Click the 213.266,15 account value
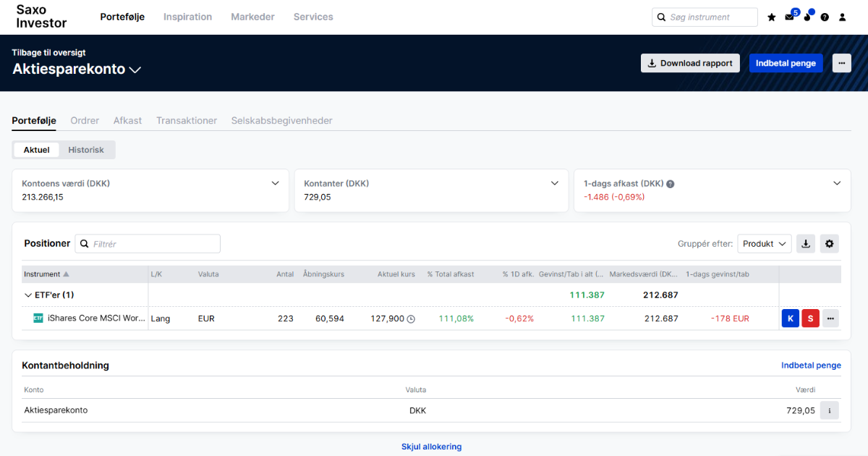The height and width of the screenshot is (456, 868). pos(43,197)
